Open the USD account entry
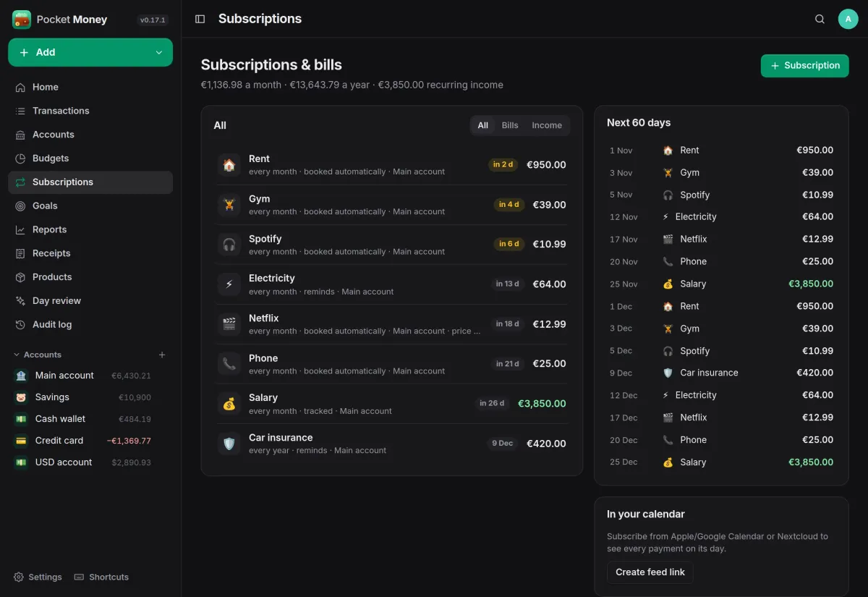868x597 pixels. tap(90, 462)
